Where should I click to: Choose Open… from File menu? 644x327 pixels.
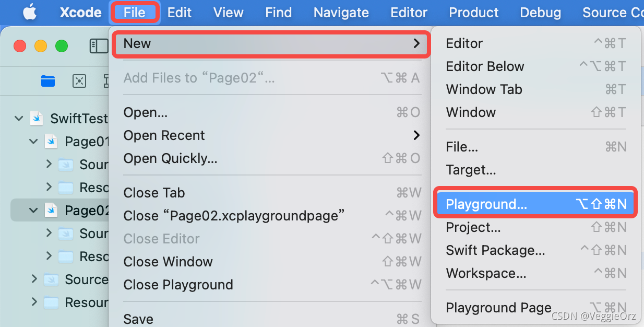[272, 112]
